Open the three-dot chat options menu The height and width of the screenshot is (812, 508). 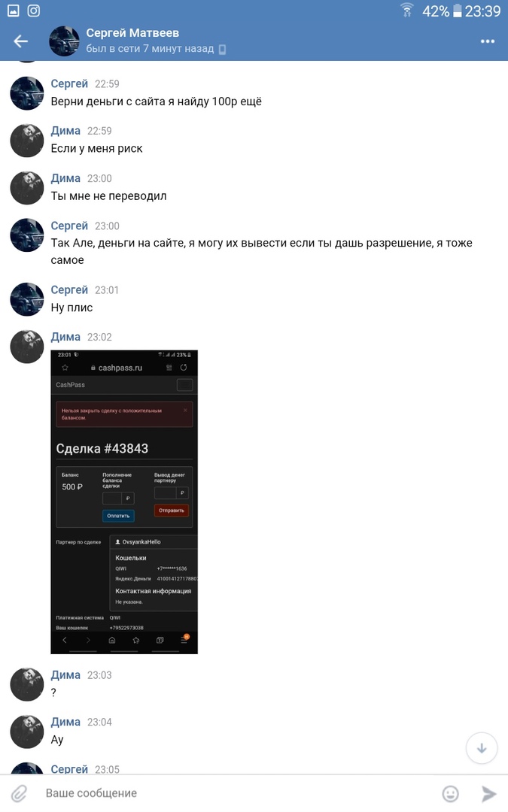pyautogui.click(x=487, y=41)
